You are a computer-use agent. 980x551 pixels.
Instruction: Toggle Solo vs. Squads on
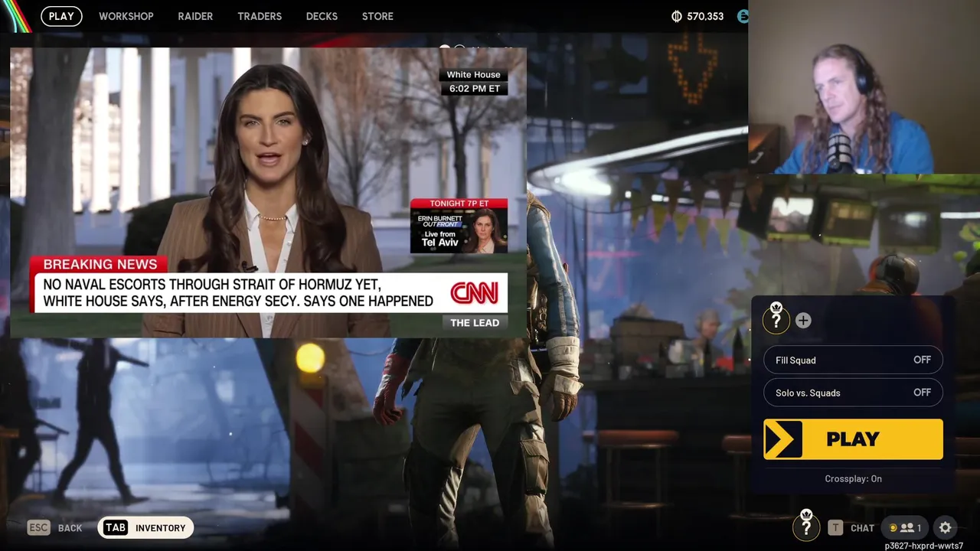[853, 393]
